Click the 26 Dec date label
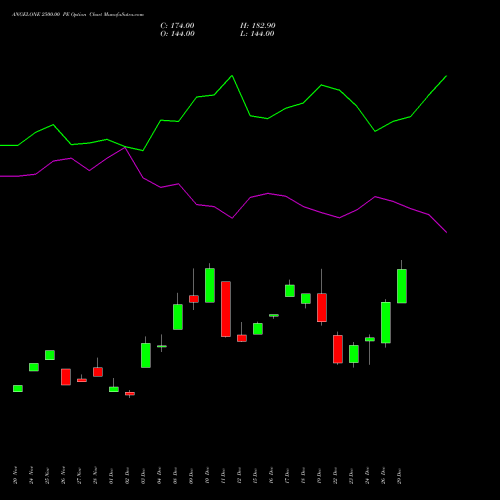Screen dimensions: 500x500 pos(383,476)
